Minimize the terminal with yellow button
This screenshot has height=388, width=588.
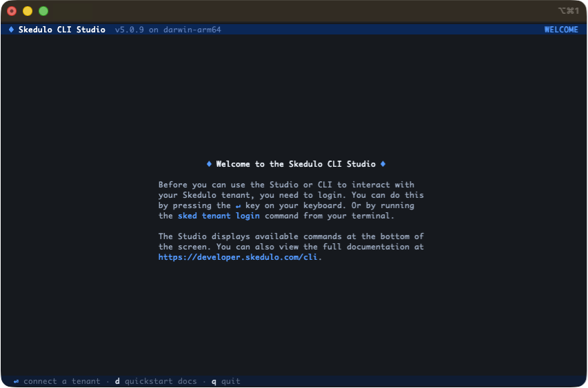28,11
